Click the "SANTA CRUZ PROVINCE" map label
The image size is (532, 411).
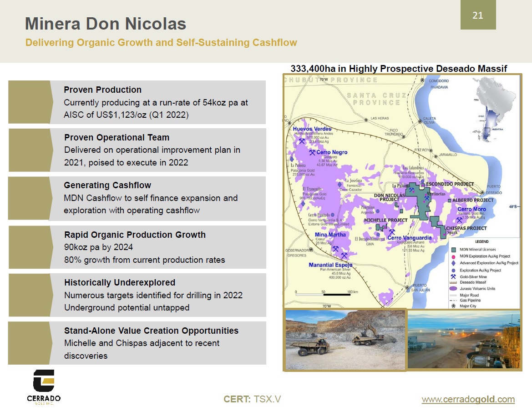point(376,99)
